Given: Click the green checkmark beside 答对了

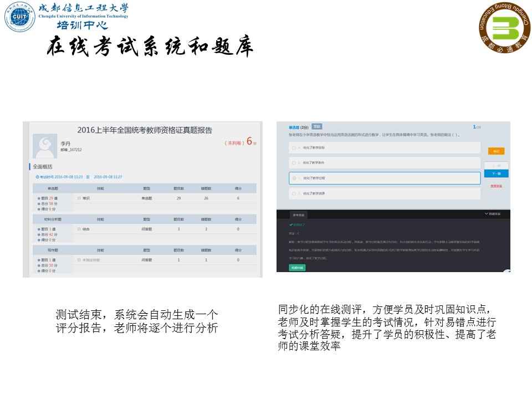Looking at the screenshot, I should click(x=291, y=224).
